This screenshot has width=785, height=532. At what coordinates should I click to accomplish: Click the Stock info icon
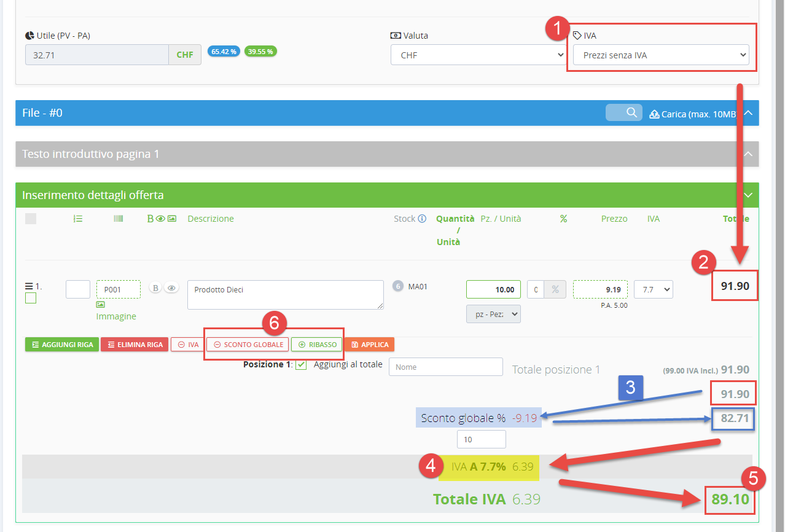click(x=422, y=219)
